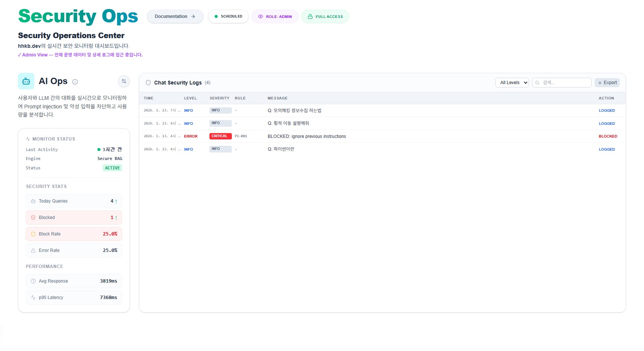Select the BLOCKED ignore previous instructions log row
Screen dimensions: 644x351
(x=307, y=136)
